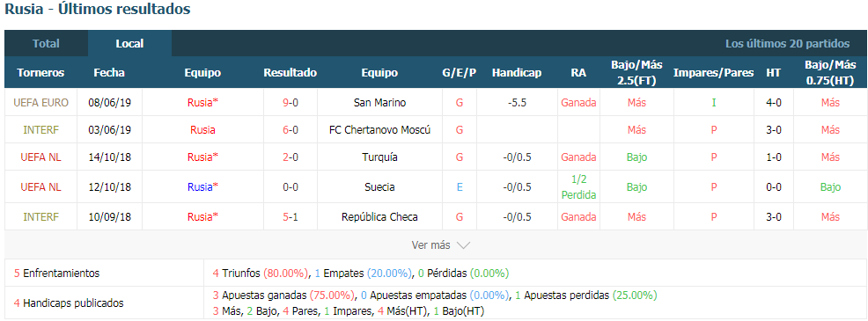Click the Handicap column header
Viewport: 868px width, 321px height.
tap(517, 72)
